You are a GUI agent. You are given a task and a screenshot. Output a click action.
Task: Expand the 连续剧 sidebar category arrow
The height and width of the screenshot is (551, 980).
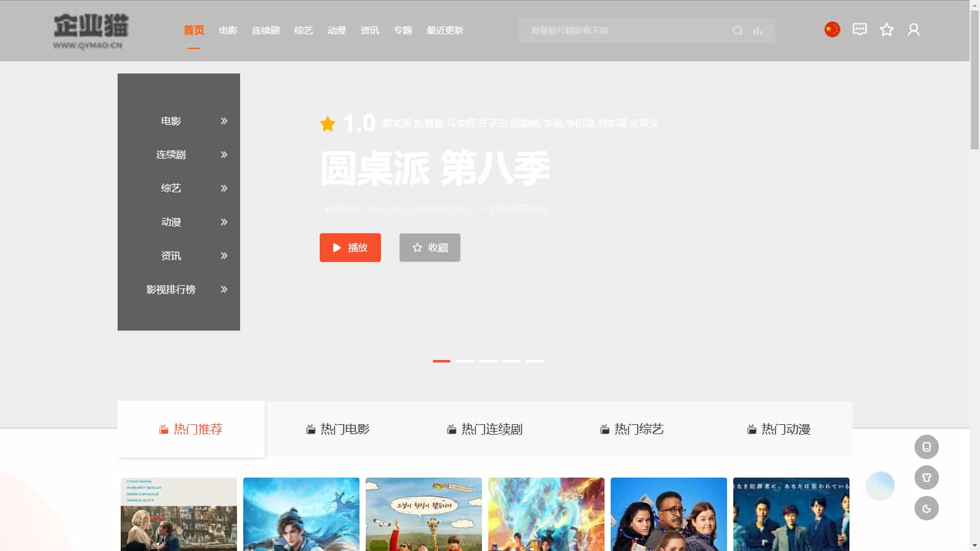point(224,155)
